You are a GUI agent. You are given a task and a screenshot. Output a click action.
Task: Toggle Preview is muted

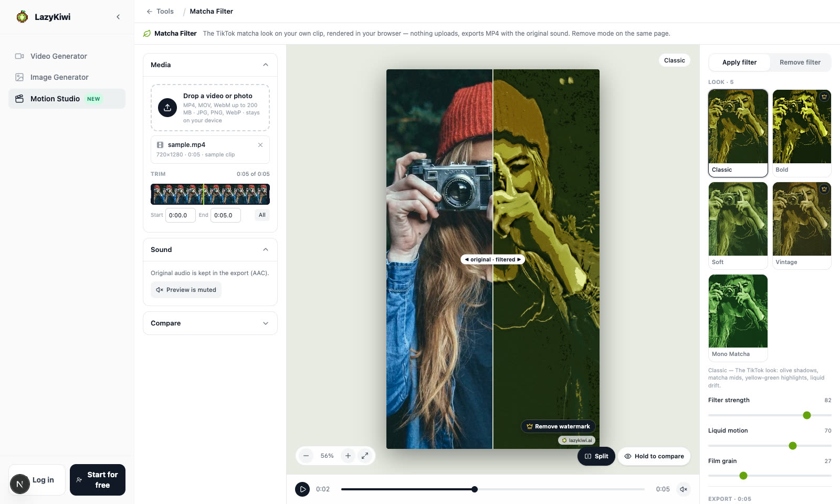(186, 290)
